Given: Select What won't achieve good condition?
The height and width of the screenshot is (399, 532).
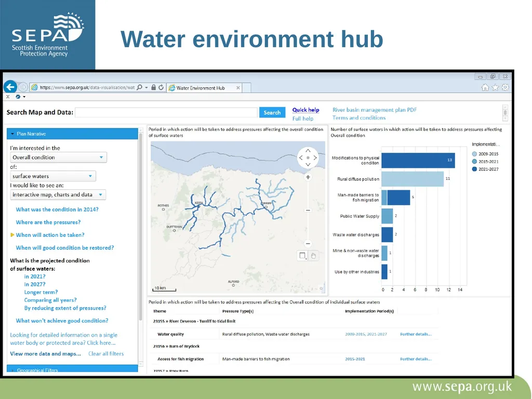Looking at the screenshot, I should coord(62,321).
